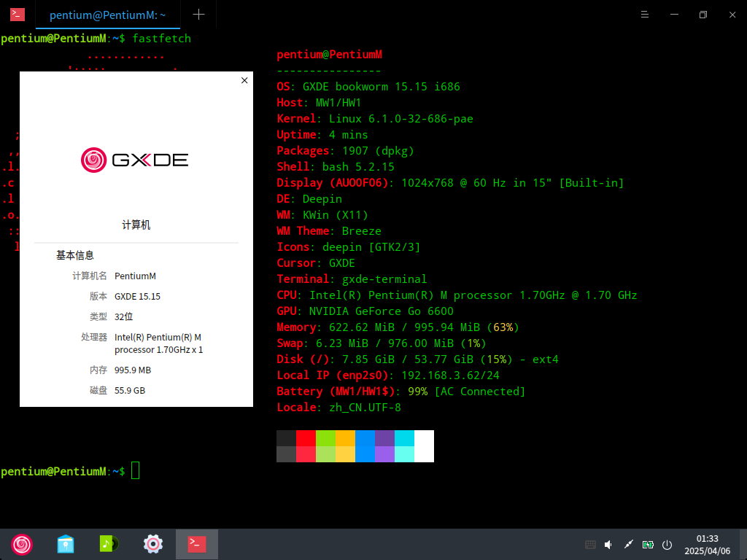This screenshot has width=747, height=560.
Task: Click the battery tray icon
Action: [x=648, y=544]
